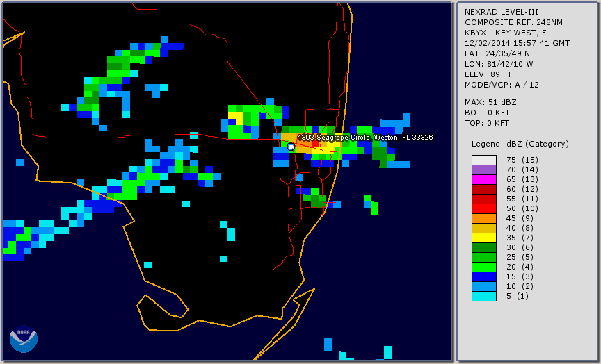Screen dimensions: 601x364
Task: Select the 10 dBZ light blue swatch
Action: pyautogui.click(x=483, y=287)
